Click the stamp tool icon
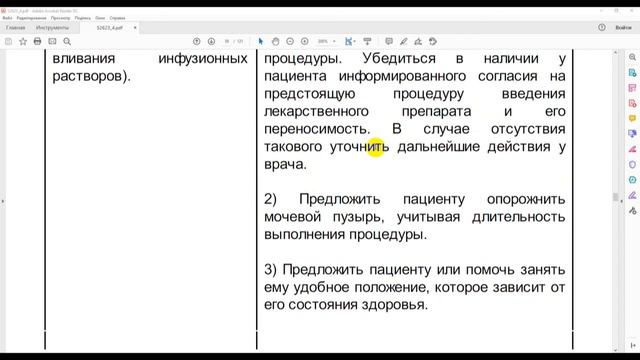640x360 pixels. [x=433, y=41]
